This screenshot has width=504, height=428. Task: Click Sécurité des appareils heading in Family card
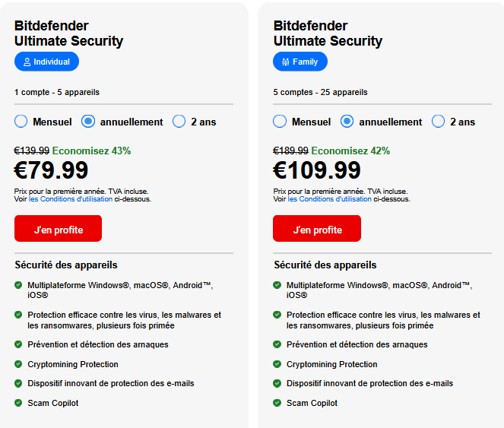(325, 265)
